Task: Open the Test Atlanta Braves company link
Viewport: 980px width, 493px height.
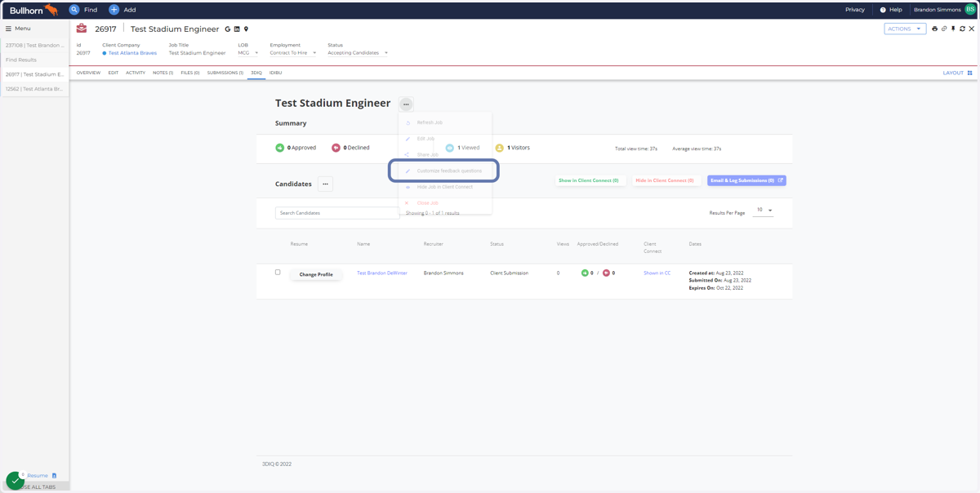Action: (x=132, y=53)
